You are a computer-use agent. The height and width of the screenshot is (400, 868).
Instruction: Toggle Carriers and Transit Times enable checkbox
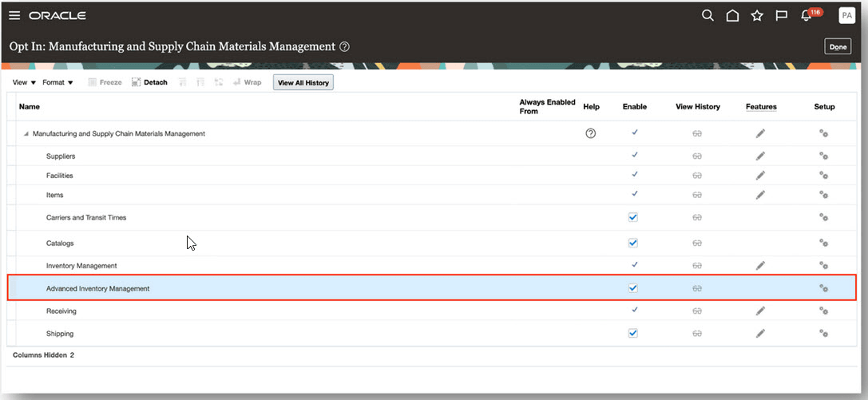point(633,217)
